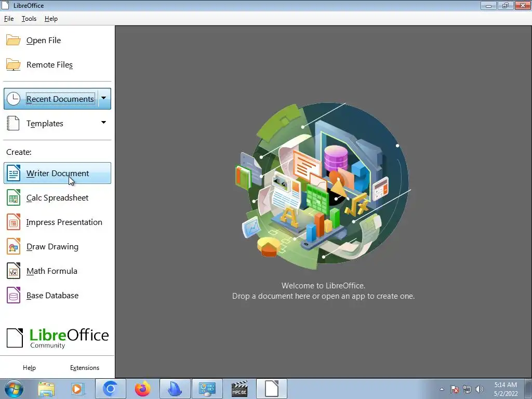
Task: Click the Open File folder icon
Action: coord(13,40)
